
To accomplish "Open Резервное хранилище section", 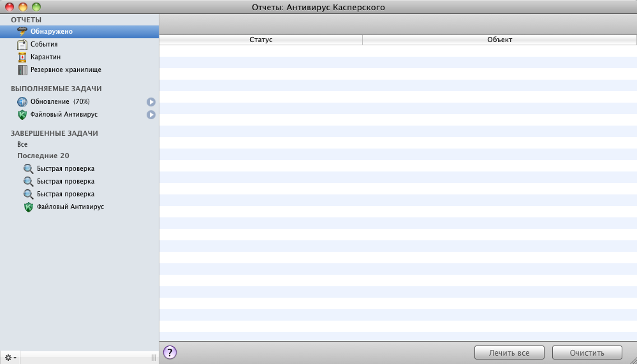I will tap(79, 70).
